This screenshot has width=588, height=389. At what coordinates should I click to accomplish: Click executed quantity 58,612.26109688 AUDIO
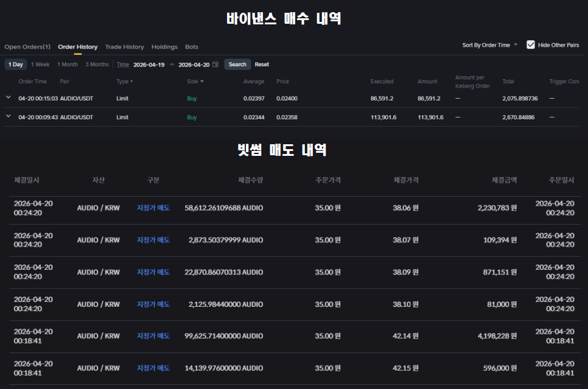pos(223,208)
